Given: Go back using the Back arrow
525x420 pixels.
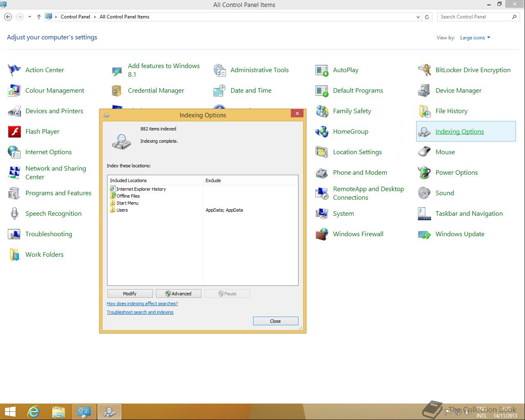Looking at the screenshot, I should 8,17.
